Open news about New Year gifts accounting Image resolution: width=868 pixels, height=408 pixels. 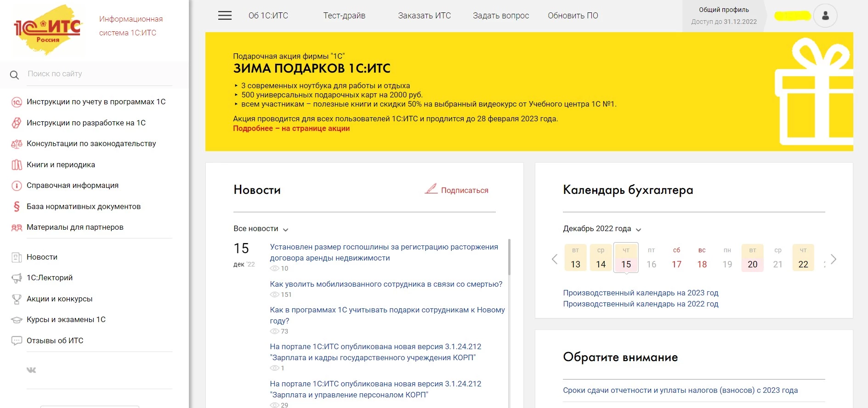click(387, 316)
